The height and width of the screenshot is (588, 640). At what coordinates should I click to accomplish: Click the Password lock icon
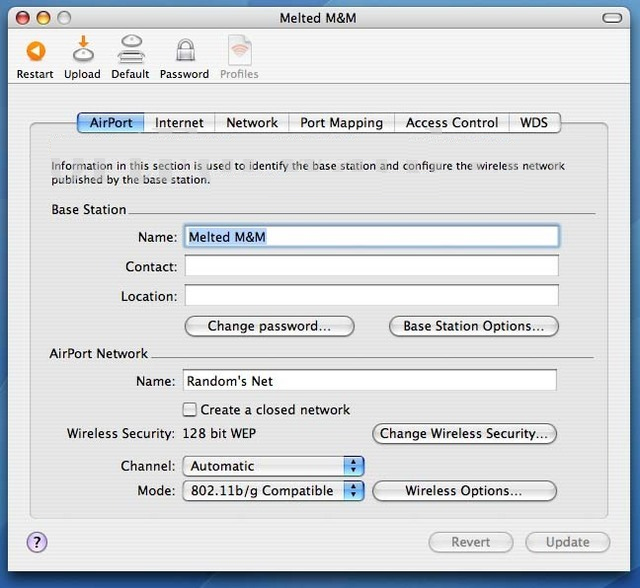pyautogui.click(x=185, y=50)
